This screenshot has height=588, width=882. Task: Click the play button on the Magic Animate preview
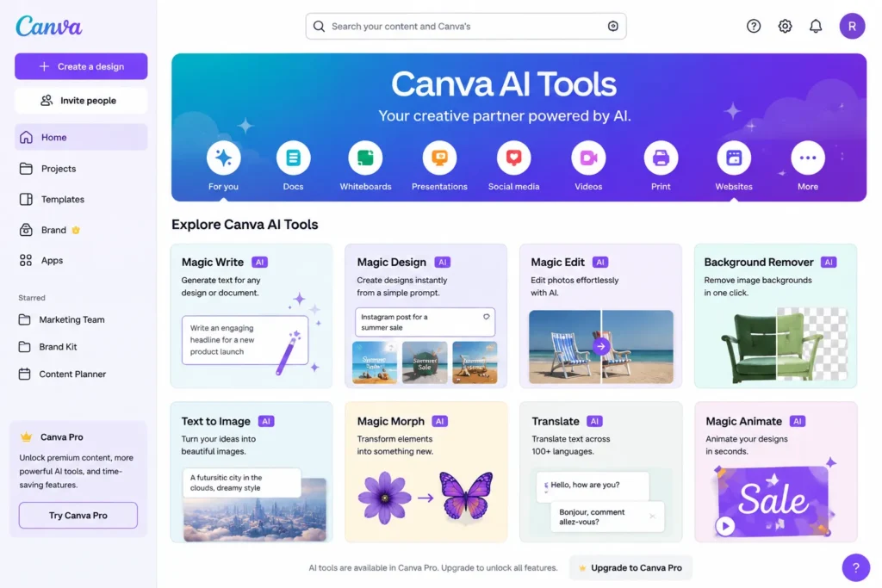[x=725, y=526]
